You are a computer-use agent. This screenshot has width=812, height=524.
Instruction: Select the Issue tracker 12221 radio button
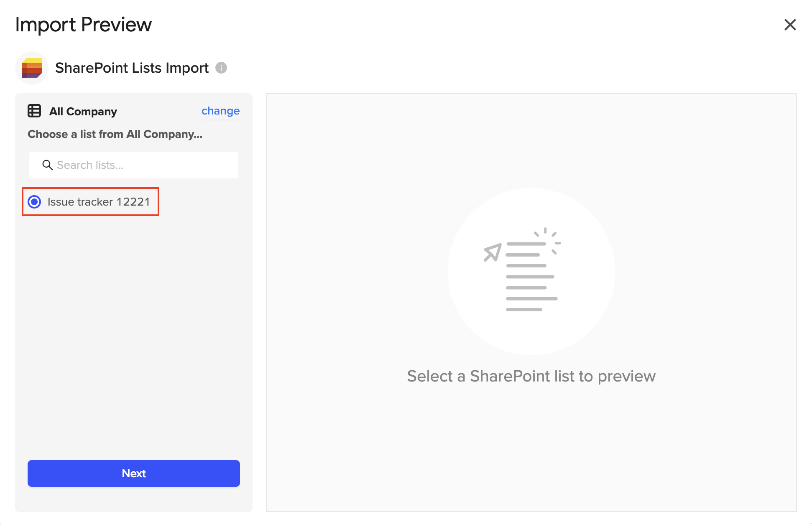coord(34,202)
